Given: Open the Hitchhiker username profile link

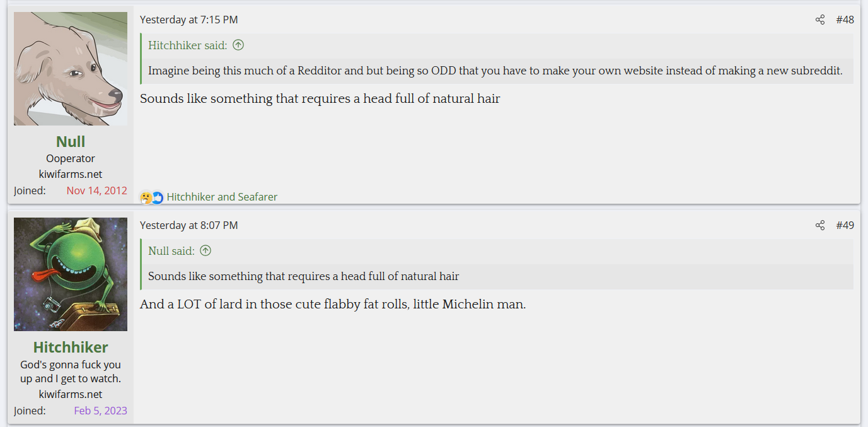Looking at the screenshot, I should (x=71, y=347).
